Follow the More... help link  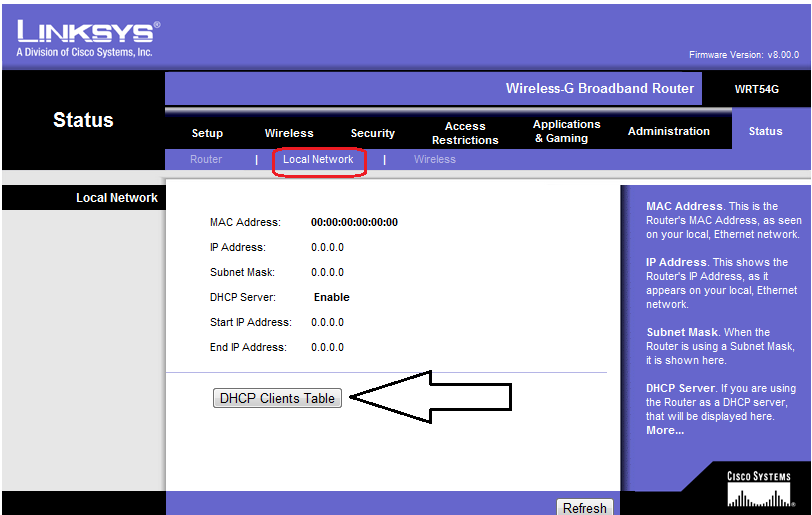point(665,431)
